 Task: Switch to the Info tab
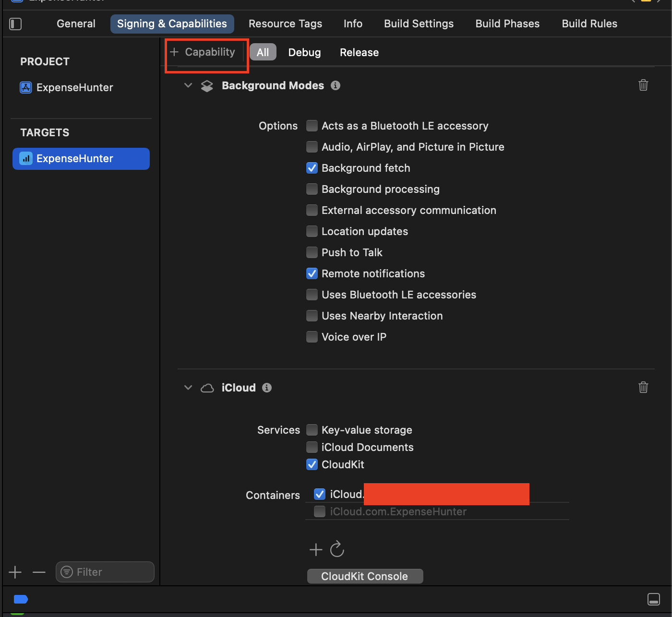(x=353, y=24)
